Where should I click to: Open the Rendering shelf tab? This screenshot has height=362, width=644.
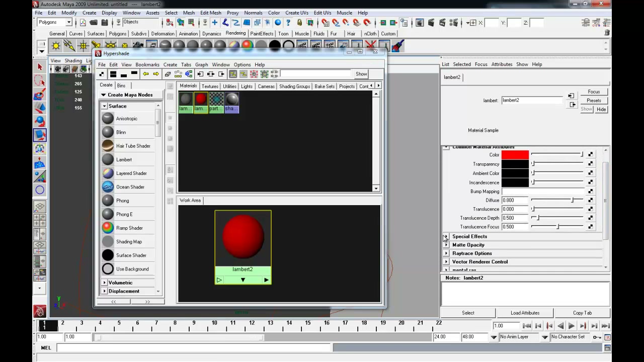[x=235, y=33]
